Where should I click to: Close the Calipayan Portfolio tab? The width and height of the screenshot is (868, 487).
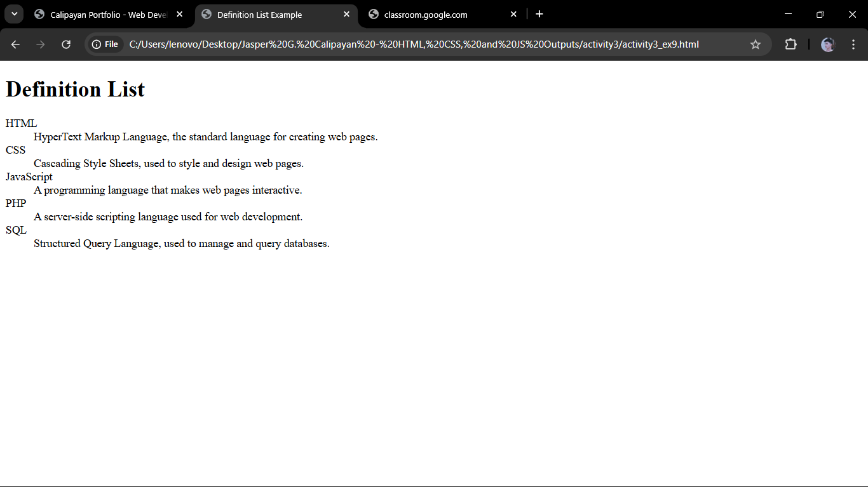point(179,14)
